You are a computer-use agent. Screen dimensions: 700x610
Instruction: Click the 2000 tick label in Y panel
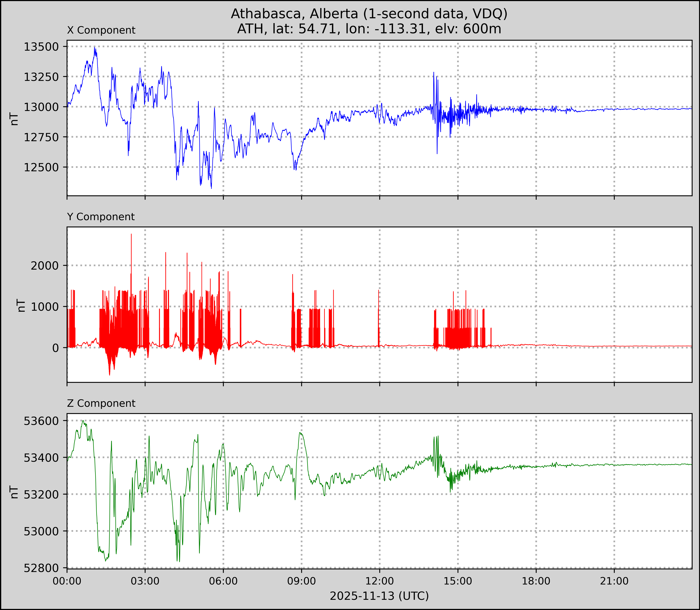(45, 266)
